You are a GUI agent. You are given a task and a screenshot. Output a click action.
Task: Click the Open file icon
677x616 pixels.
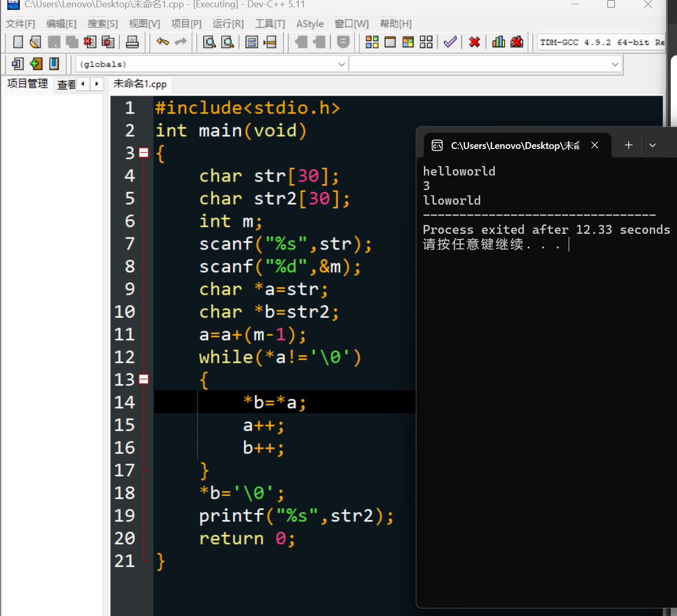[35, 42]
